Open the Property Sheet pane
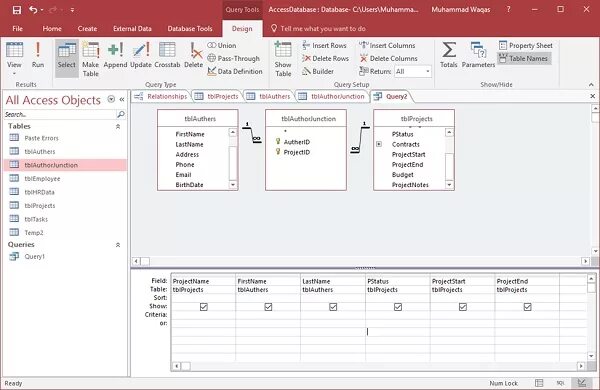Image resolution: width=600 pixels, height=390 pixels. point(526,45)
